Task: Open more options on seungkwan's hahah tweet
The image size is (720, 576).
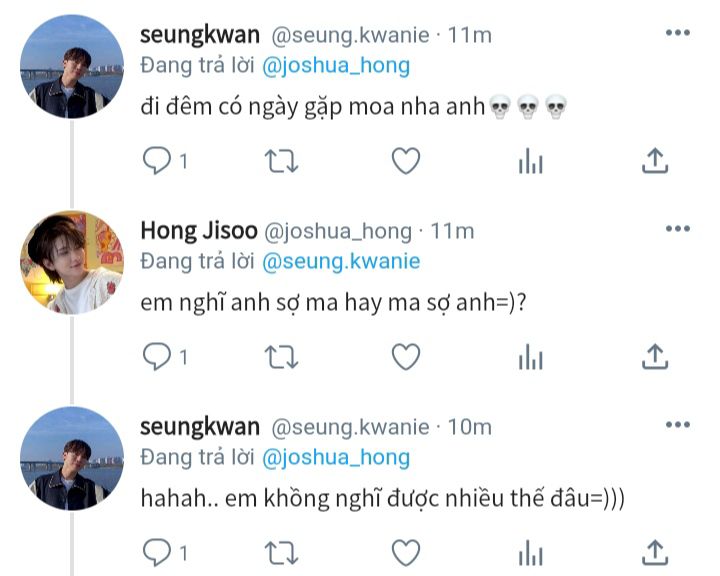Action: tap(678, 425)
